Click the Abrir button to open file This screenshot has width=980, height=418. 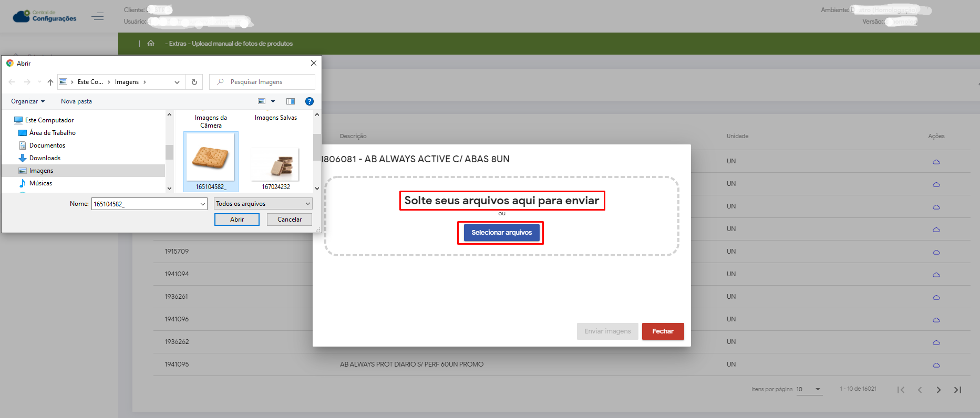coord(237,220)
